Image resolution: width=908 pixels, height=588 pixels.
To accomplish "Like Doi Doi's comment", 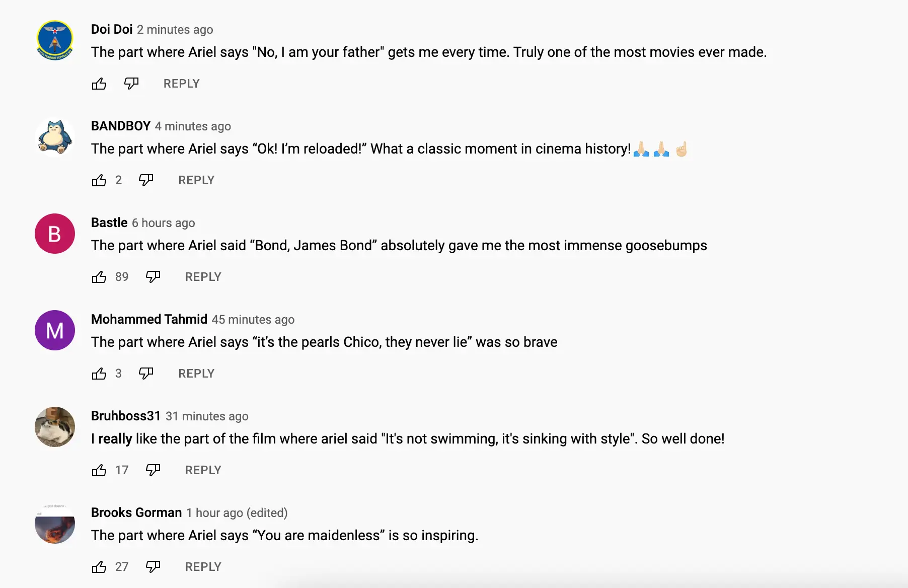I will (x=99, y=84).
